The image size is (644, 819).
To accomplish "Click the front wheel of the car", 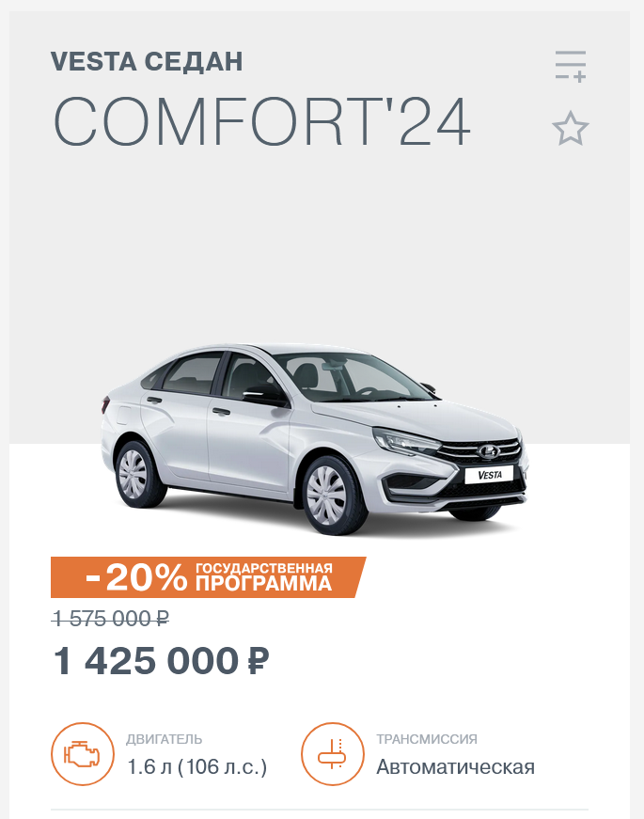I will pyautogui.click(x=333, y=496).
